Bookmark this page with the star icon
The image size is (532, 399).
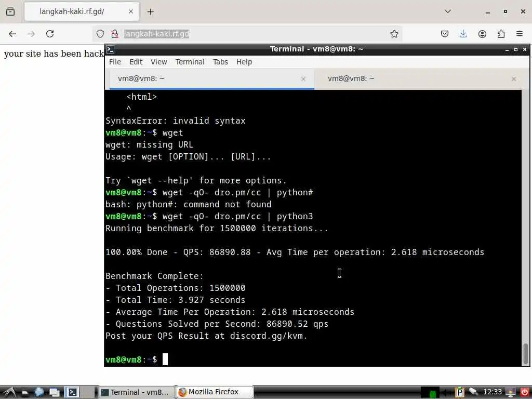point(394,34)
